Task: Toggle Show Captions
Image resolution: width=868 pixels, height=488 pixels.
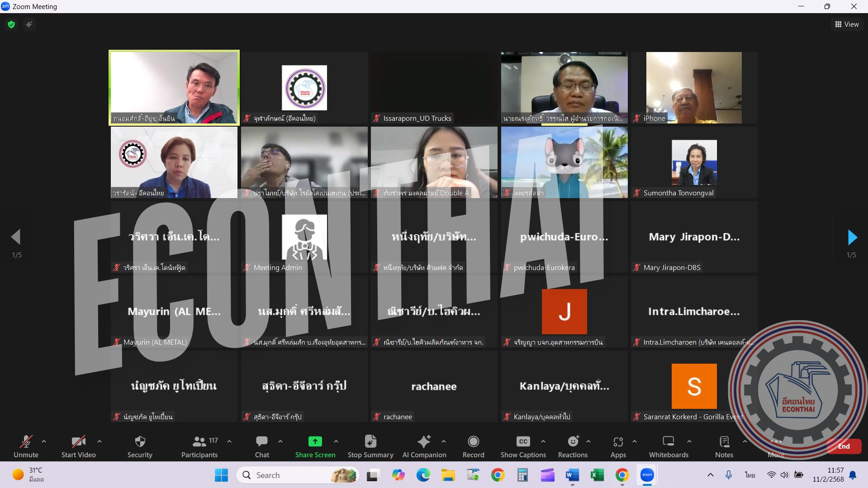Action: (x=523, y=446)
